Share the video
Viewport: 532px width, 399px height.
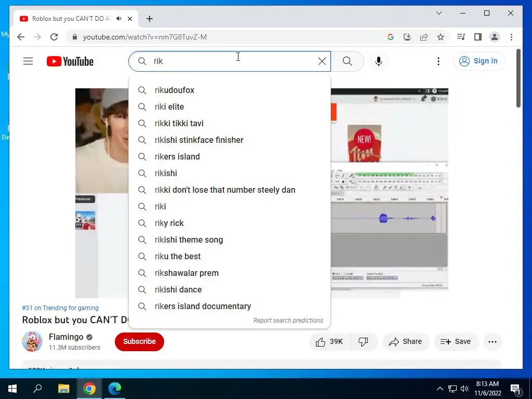coord(405,342)
